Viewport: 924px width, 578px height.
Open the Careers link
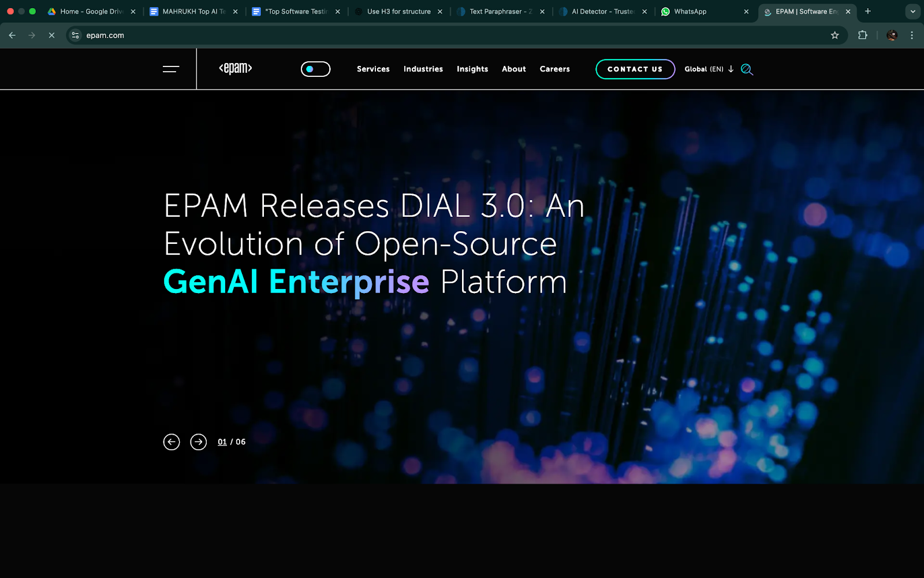click(554, 69)
